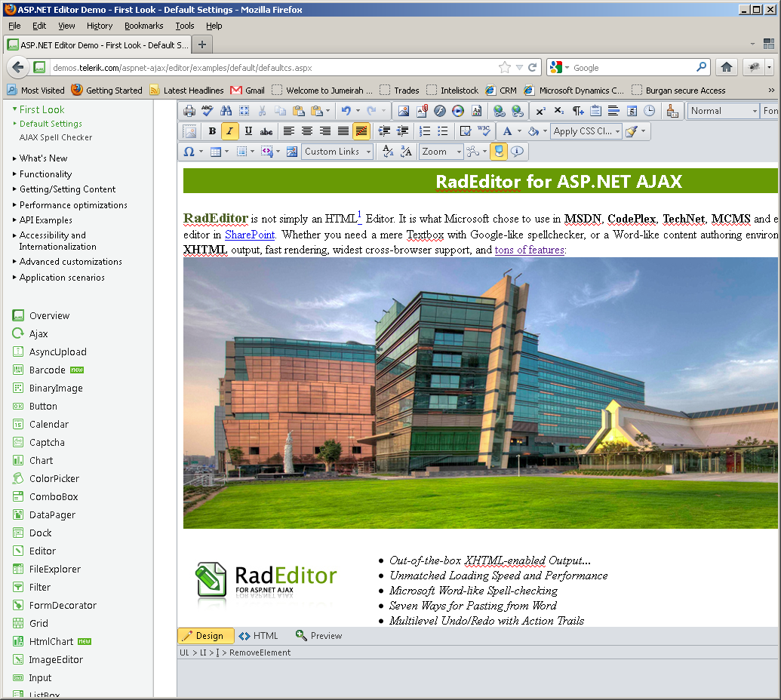
Task: Click the Insert Hyperlink globe icon
Action: [499, 111]
